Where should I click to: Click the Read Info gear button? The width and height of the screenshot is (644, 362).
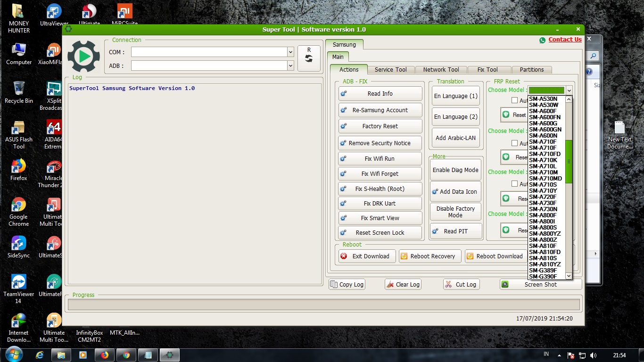380,94
